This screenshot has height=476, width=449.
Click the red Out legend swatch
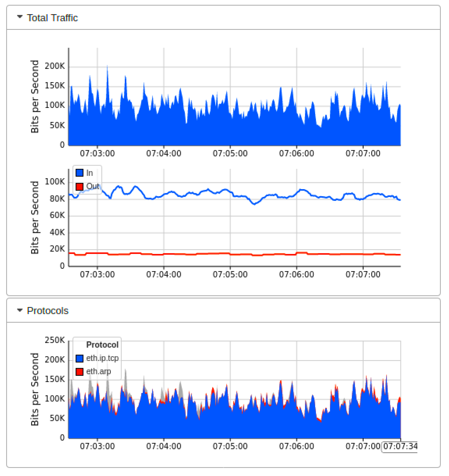pyautogui.click(x=79, y=186)
